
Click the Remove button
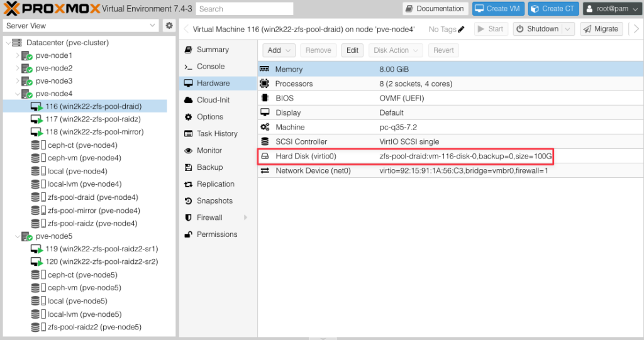pyautogui.click(x=318, y=50)
